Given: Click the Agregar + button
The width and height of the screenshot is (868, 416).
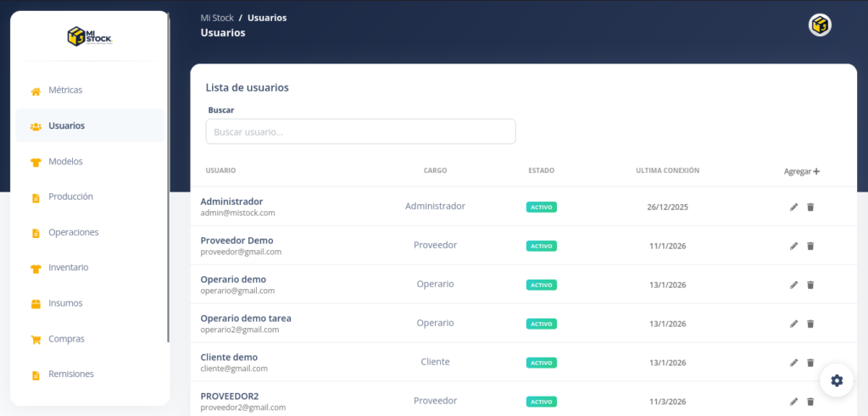Looking at the screenshot, I should click(801, 171).
